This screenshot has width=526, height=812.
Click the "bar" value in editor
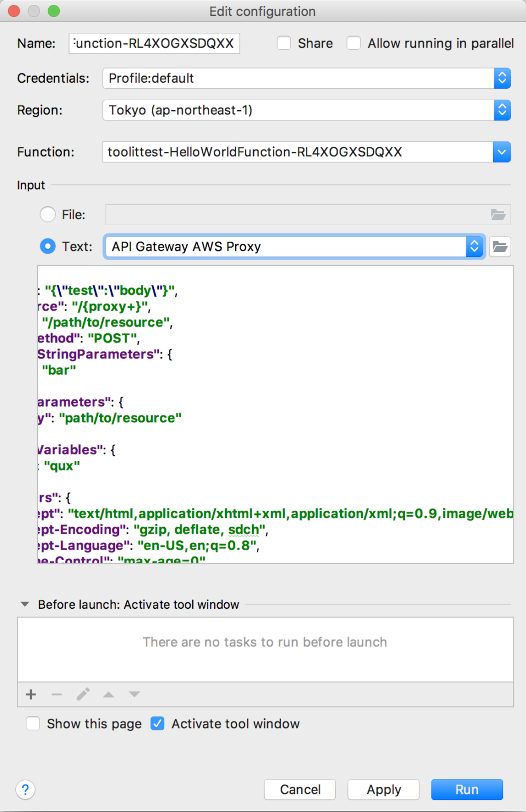pos(59,370)
